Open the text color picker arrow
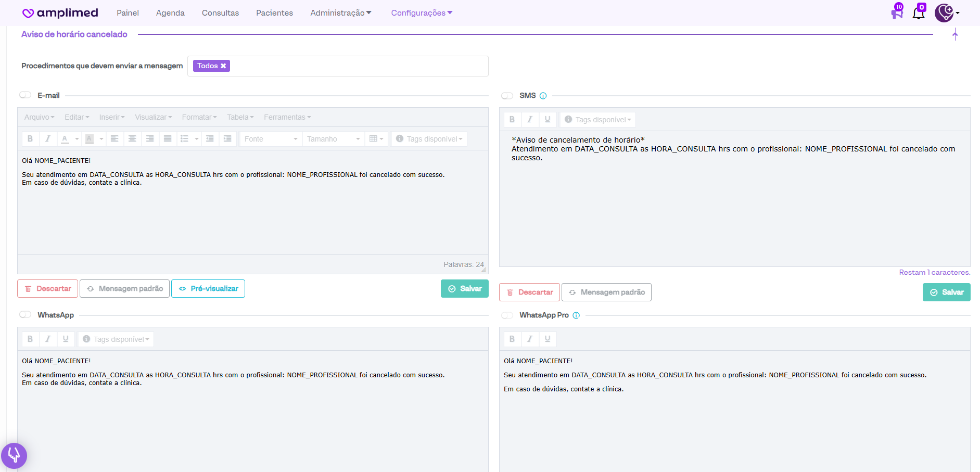This screenshot has width=980, height=472. (77, 139)
